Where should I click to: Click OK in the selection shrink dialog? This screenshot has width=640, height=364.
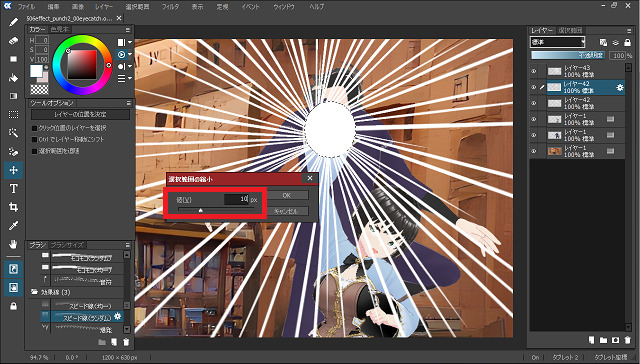click(x=287, y=195)
